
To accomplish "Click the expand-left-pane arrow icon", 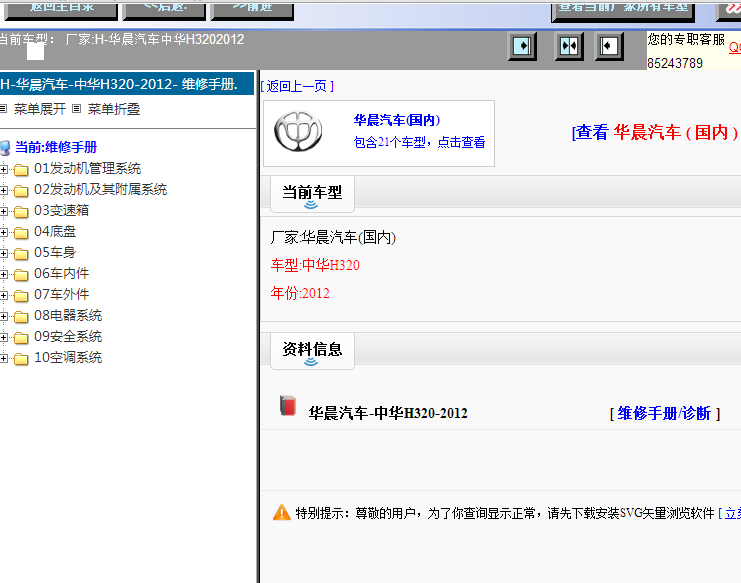I will coord(522,46).
